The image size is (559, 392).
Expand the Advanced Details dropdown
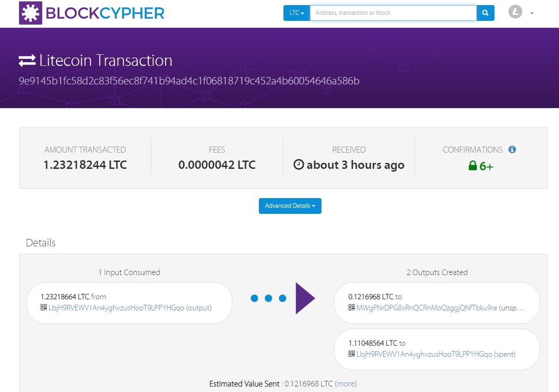point(290,206)
